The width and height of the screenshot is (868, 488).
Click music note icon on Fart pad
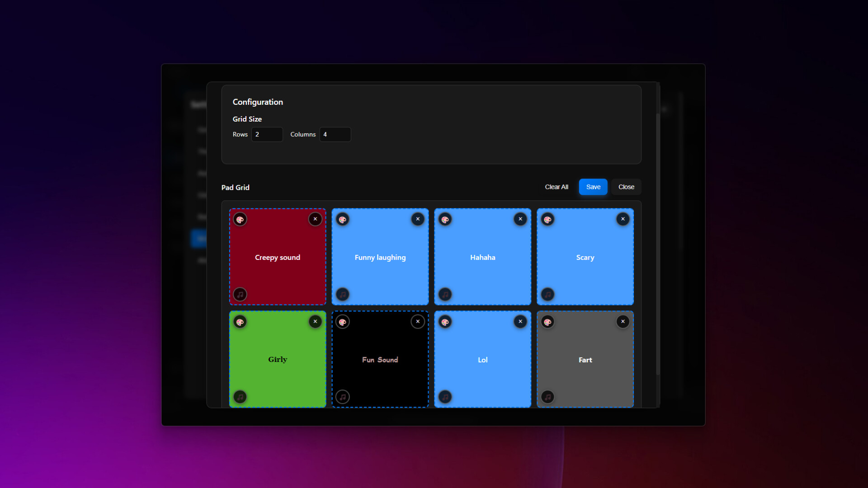pos(547,397)
